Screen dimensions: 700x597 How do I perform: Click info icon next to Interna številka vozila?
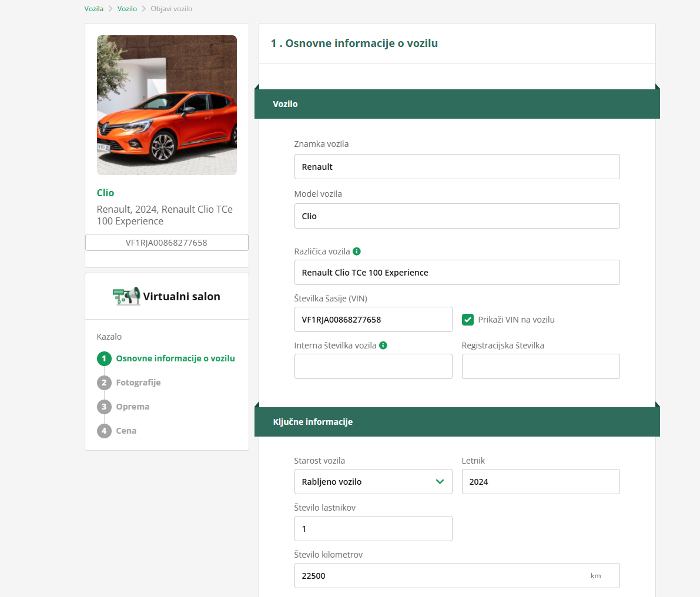click(383, 346)
